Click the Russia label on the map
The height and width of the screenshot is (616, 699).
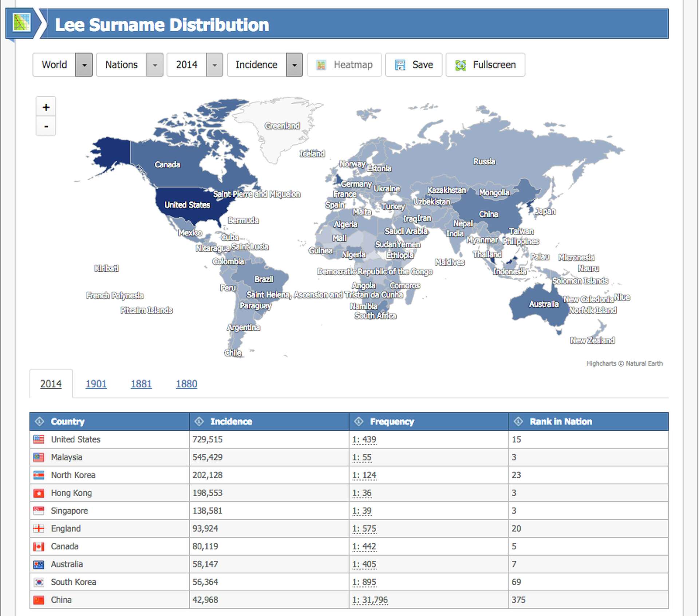tap(485, 161)
